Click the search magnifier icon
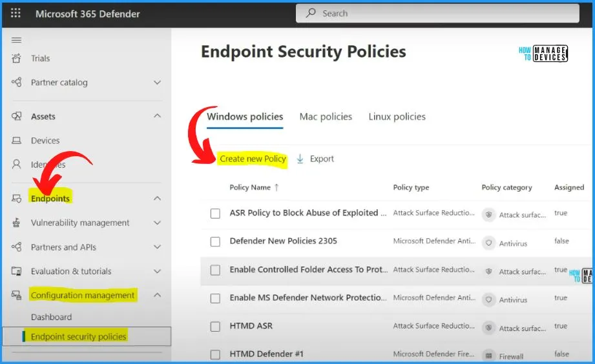 click(311, 13)
